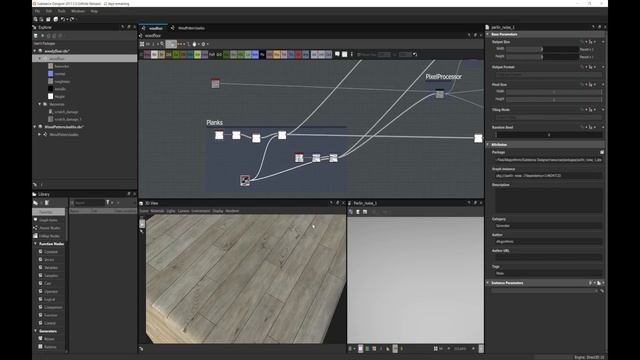Open Renderer menu in 3D View
The height and width of the screenshot is (360, 640).
tap(232, 211)
